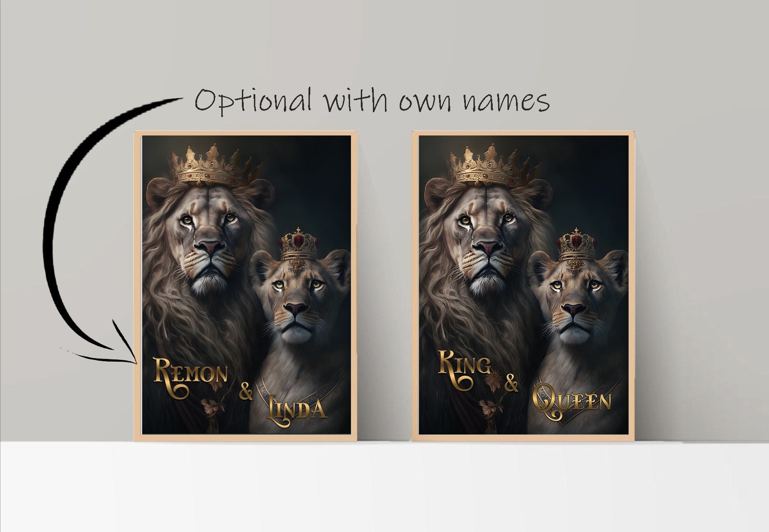This screenshot has width=769, height=532.
Task: Click the right King & Queen poster
Action: point(524,286)
